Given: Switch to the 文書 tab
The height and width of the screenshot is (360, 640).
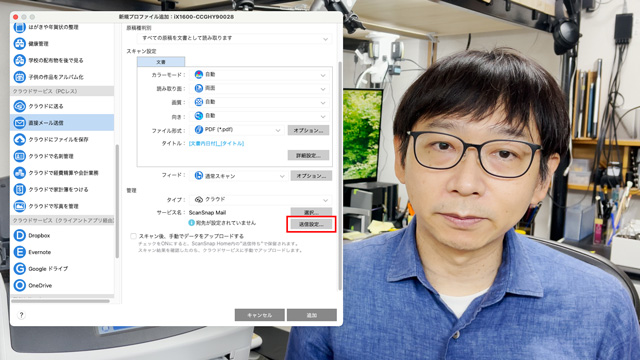Looking at the screenshot, I should [x=161, y=62].
